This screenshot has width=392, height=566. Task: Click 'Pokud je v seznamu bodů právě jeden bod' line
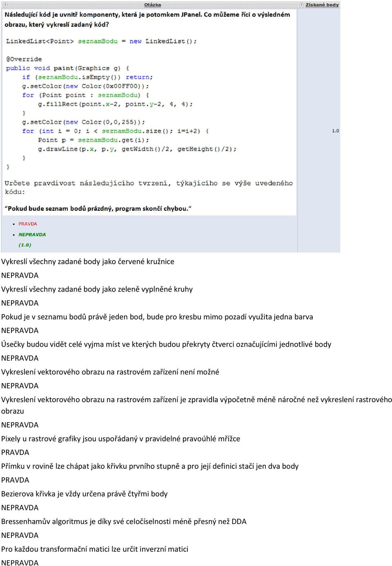[x=157, y=316]
